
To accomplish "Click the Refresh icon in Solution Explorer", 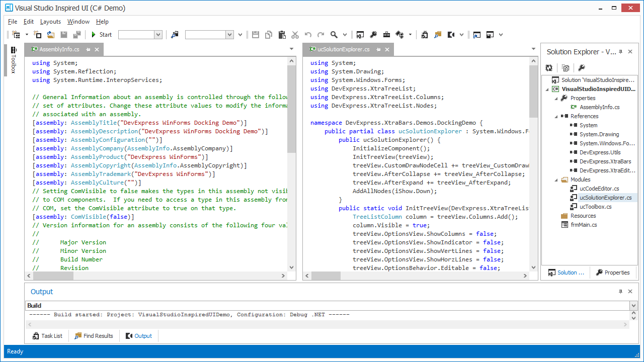I will [549, 67].
